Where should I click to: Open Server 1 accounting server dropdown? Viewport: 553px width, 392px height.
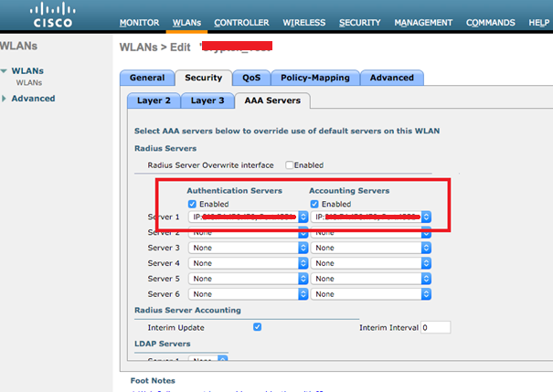372,217
